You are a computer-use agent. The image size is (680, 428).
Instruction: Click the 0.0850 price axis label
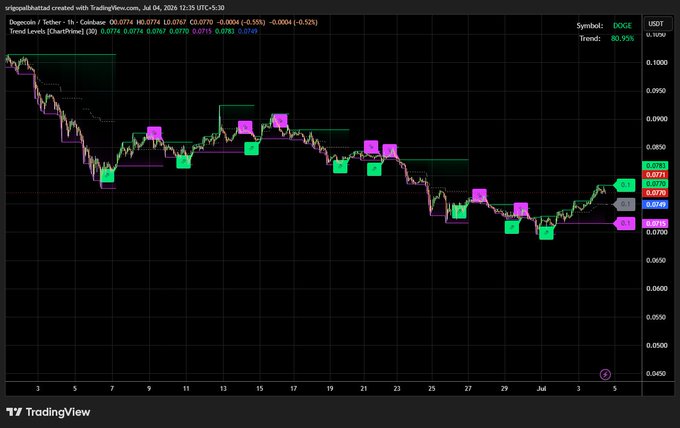657,147
